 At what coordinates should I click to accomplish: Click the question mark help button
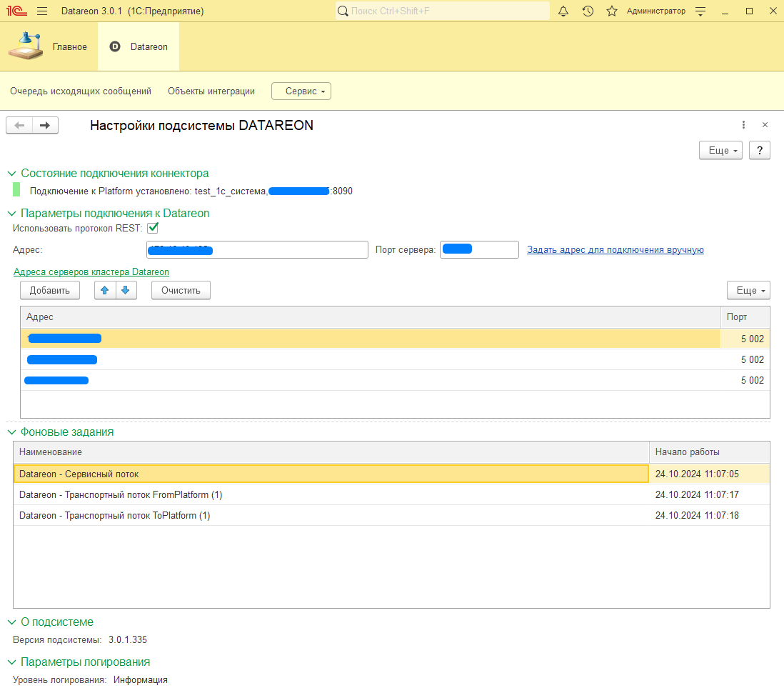coord(759,151)
